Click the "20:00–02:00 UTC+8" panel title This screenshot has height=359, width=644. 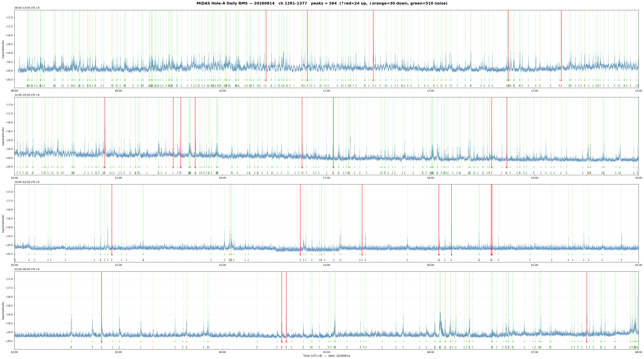[27, 182]
